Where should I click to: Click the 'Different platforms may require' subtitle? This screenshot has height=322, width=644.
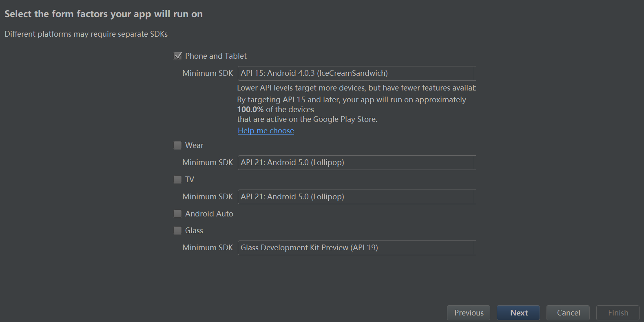point(86,34)
